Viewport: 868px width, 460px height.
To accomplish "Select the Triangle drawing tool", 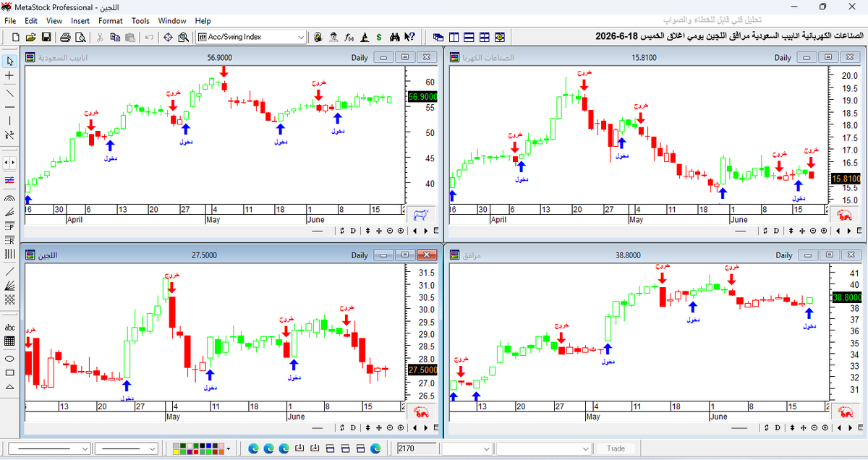I will (x=10, y=387).
